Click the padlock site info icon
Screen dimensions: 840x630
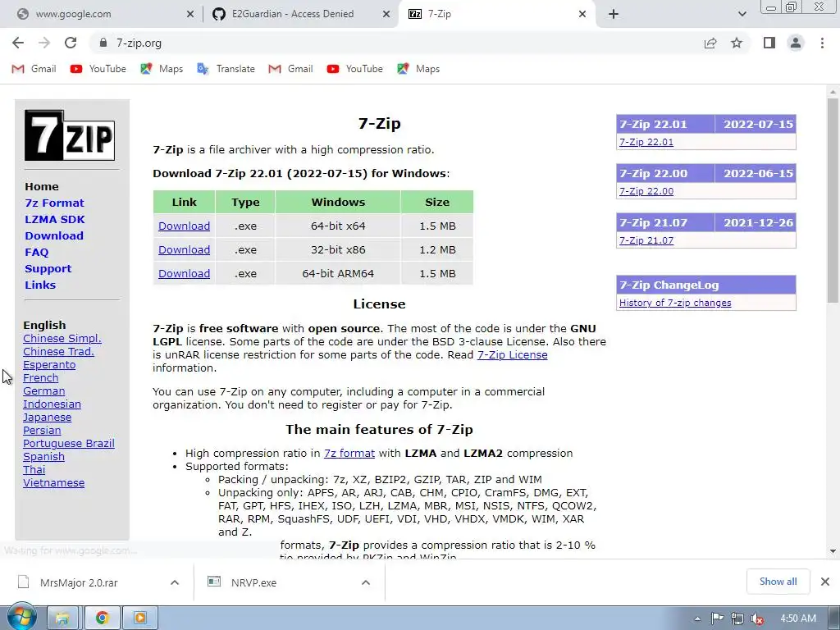103,43
